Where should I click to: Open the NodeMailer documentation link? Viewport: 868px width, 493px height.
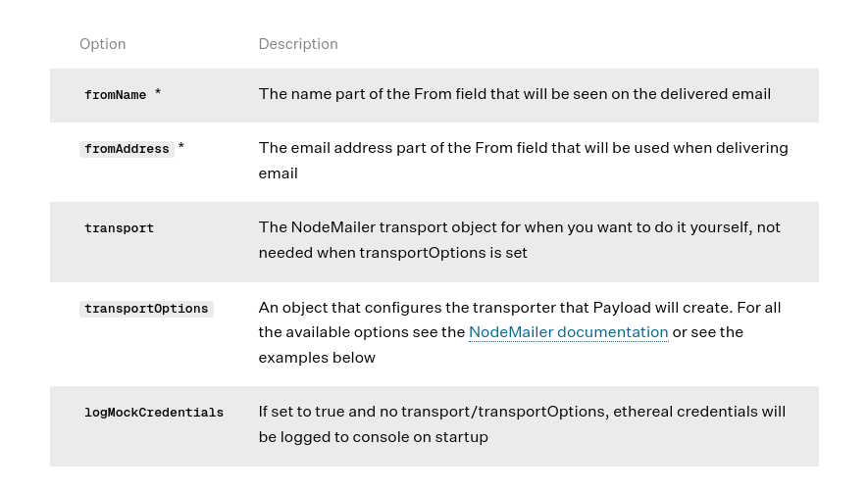[568, 332]
